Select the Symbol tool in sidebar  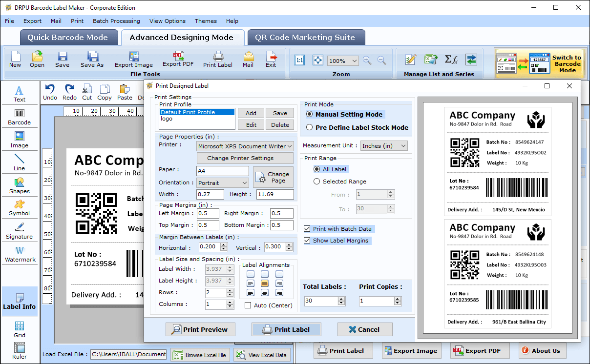(x=20, y=208)
